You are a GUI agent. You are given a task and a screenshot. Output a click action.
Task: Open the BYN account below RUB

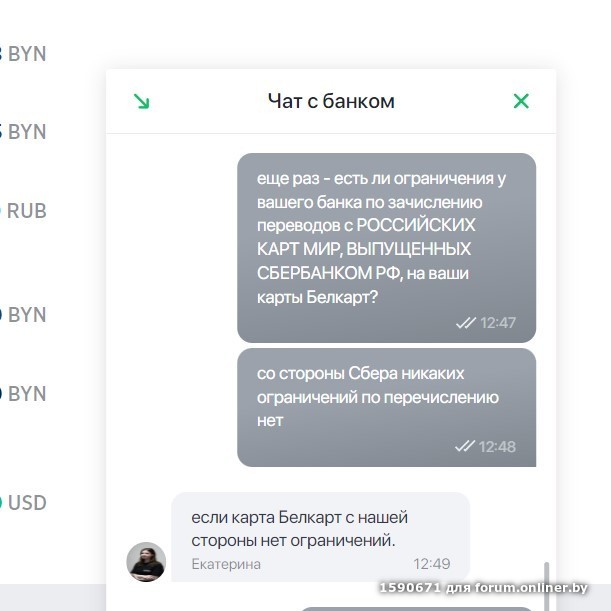24,314
